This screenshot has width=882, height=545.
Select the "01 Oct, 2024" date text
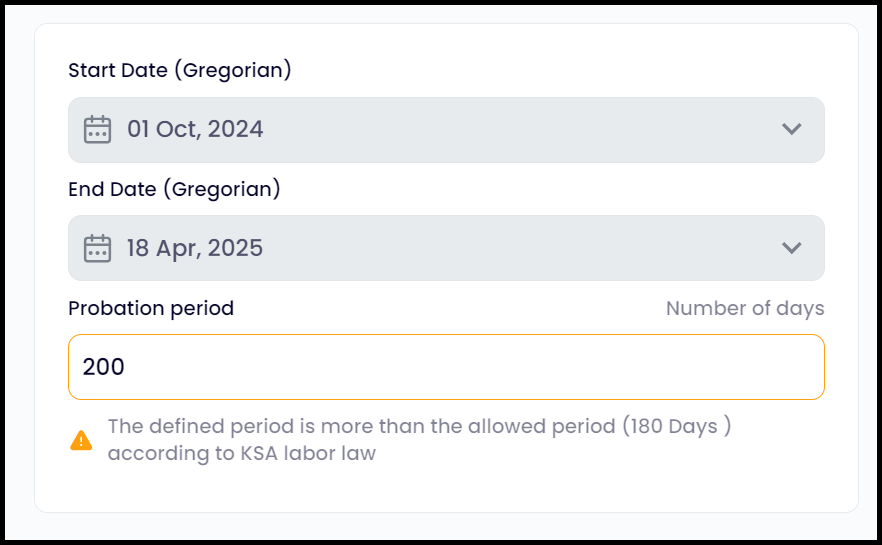(195, 129)
